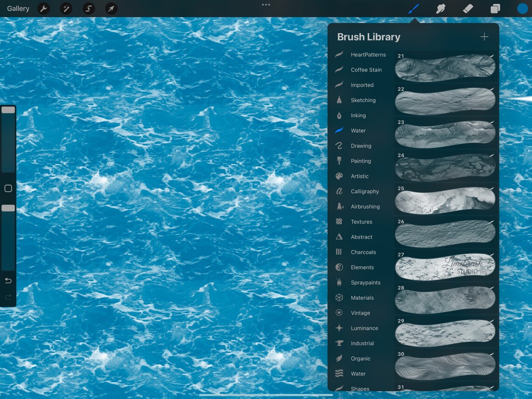Open the Adjustments magic wand menu

point(66,8)
